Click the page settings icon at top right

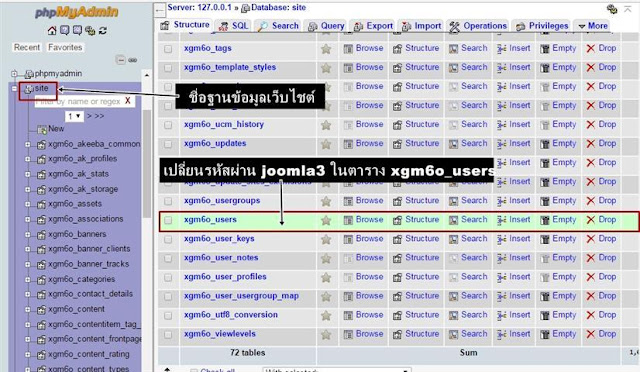(x=612, y=9)
